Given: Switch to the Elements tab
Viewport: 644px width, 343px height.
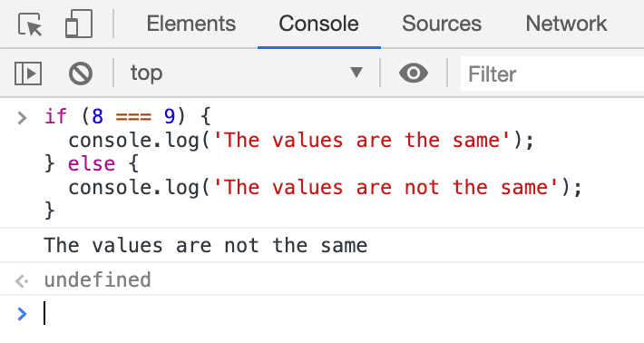Looking at the screenshot, I should click(x=191, y=24).
